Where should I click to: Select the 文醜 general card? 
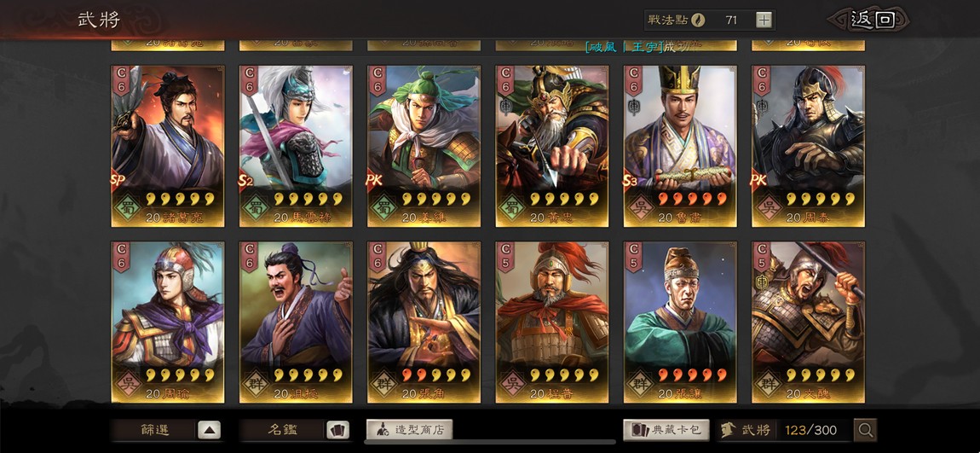(x=808, y=322)
